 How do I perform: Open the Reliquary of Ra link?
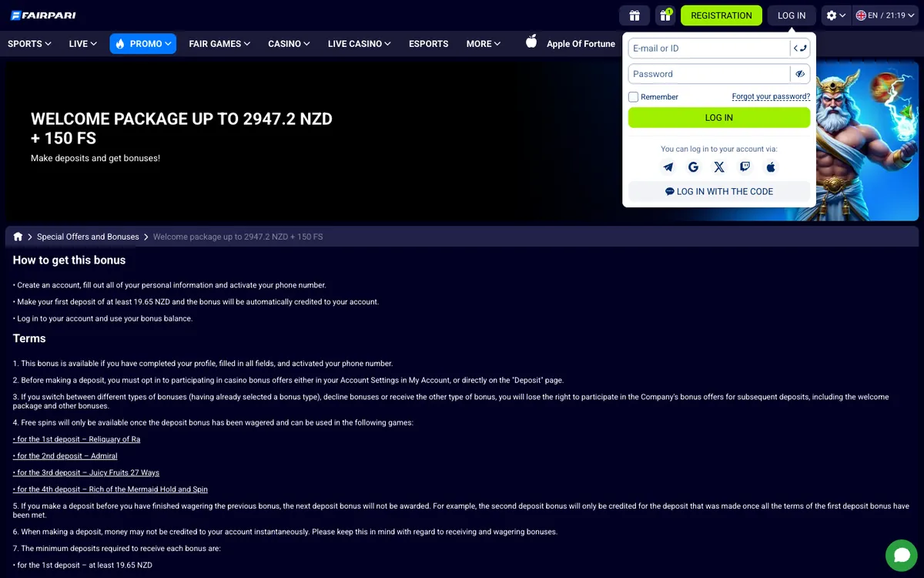77,439
